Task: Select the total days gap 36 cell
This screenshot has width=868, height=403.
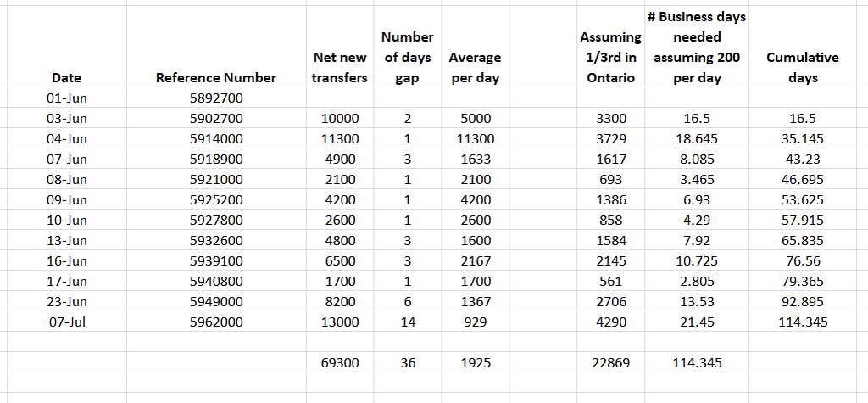Action: click(x=408, y=362)
